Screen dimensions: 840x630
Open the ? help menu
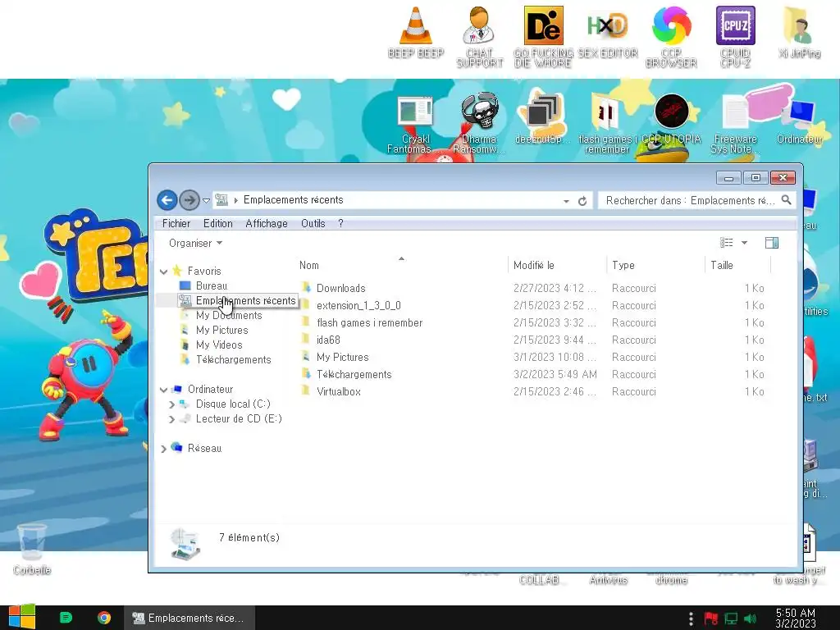pos(340,223)
